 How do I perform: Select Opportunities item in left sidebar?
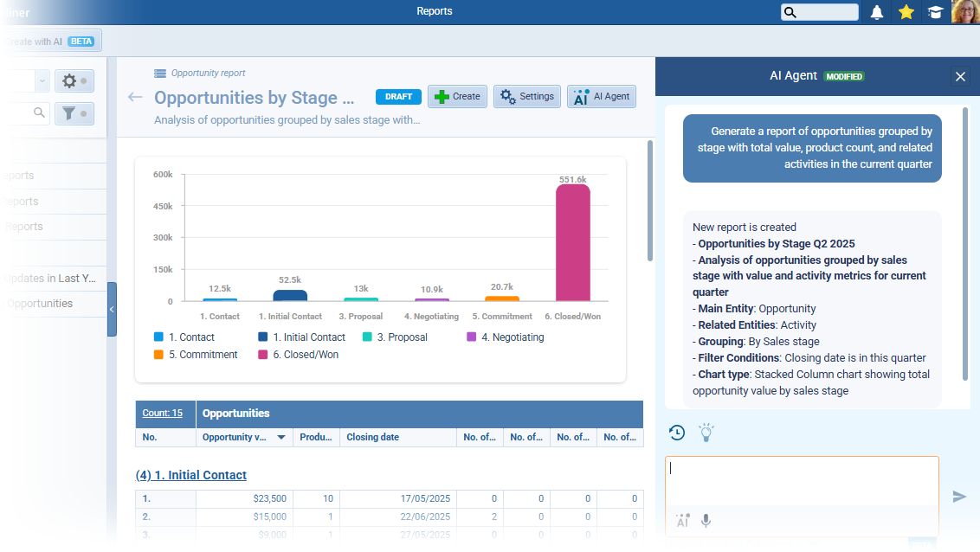click(39, 304)
